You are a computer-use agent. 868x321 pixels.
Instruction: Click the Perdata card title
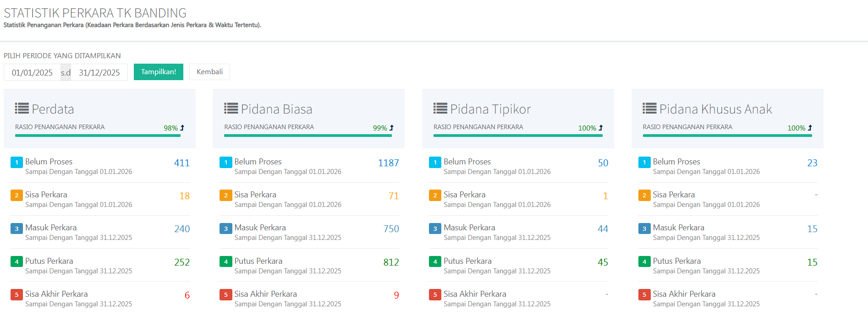pos(53,109)
